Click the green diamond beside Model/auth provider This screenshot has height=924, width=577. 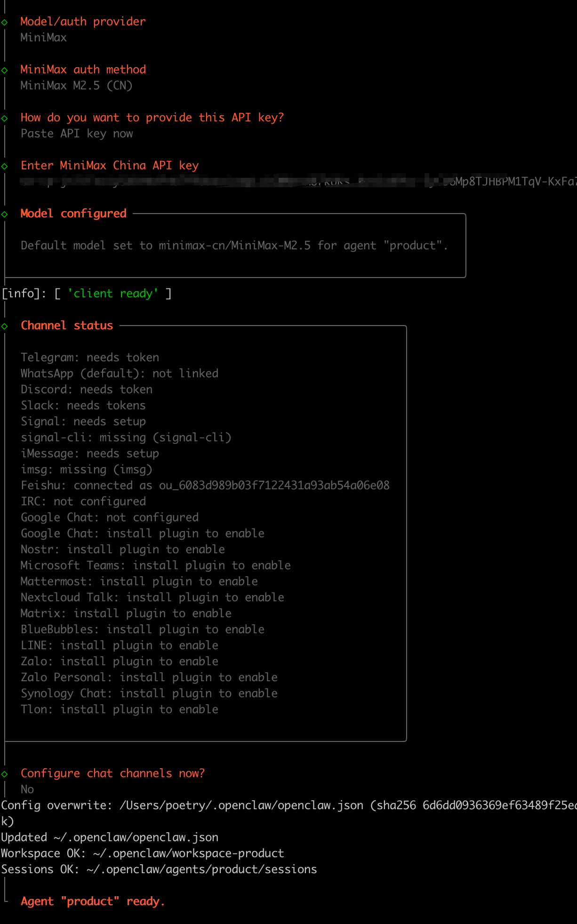(5, 22)
